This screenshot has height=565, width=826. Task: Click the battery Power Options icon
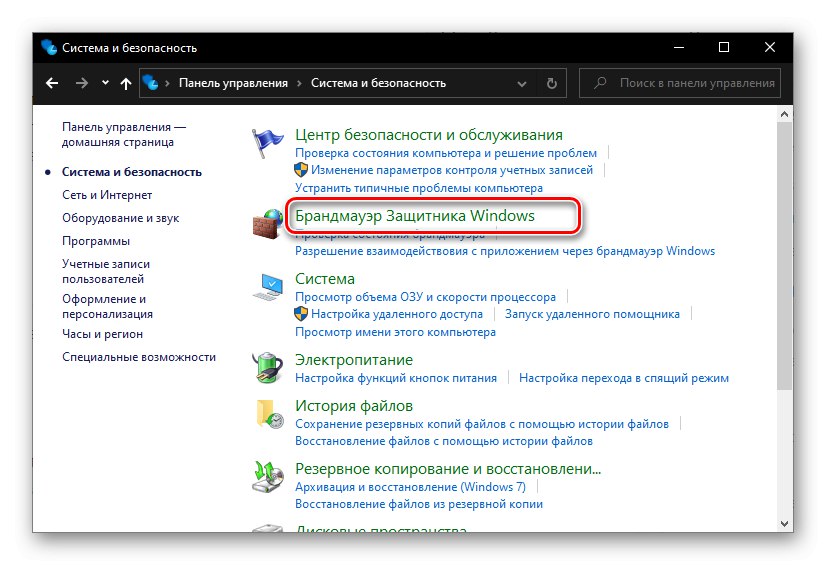[x=268, y=368]
